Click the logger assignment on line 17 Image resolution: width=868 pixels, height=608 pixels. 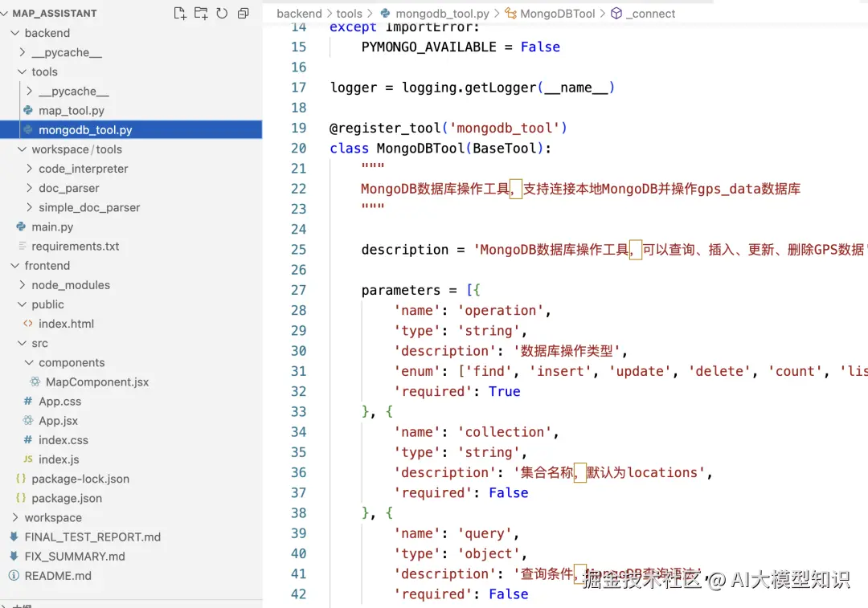click(x=472, y=88)
